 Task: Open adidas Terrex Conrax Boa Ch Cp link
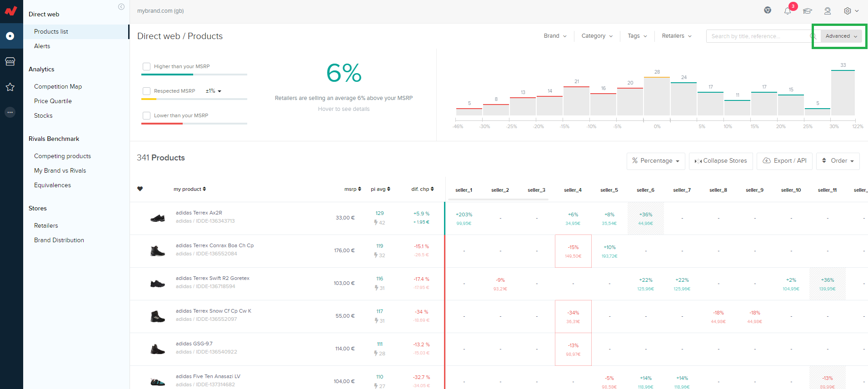point(215,245)
